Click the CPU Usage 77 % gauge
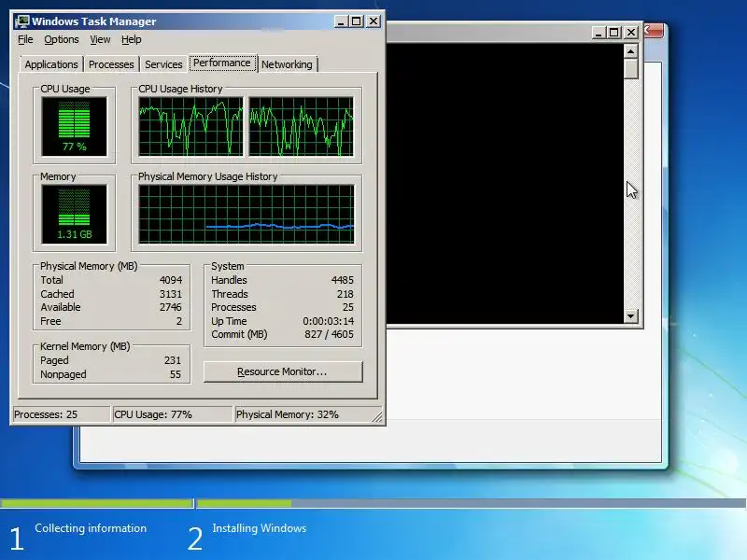Image resolution: width=747 pixels, height=560 pixels. [x=75, y=126]
